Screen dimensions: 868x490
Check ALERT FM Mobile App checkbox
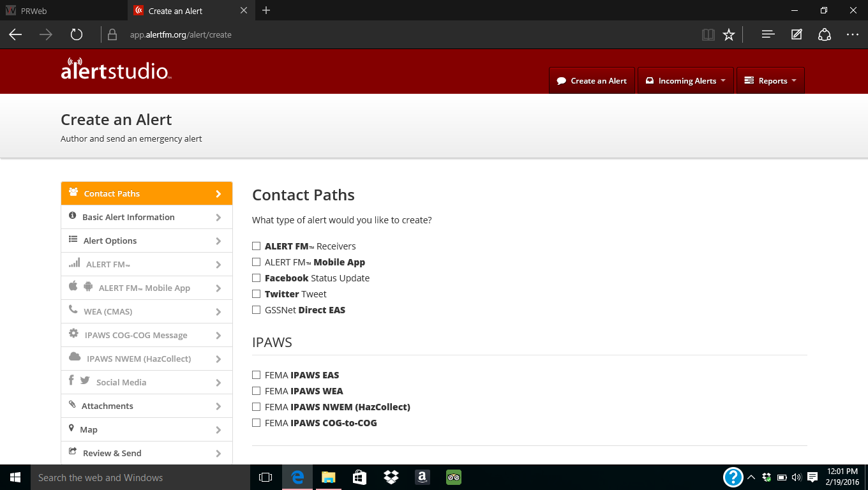coord(257,262)
